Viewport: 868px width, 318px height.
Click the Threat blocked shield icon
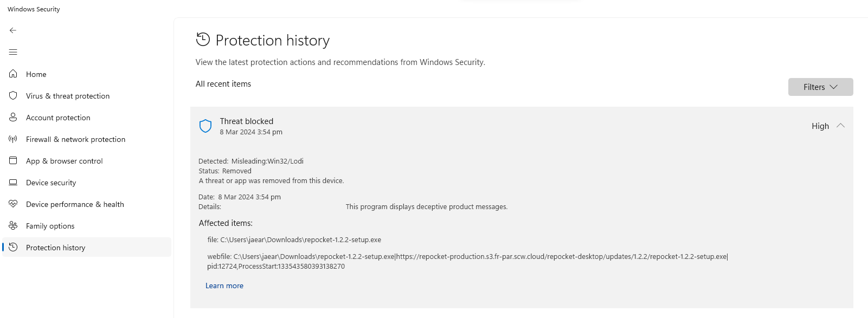pos(205,126)
